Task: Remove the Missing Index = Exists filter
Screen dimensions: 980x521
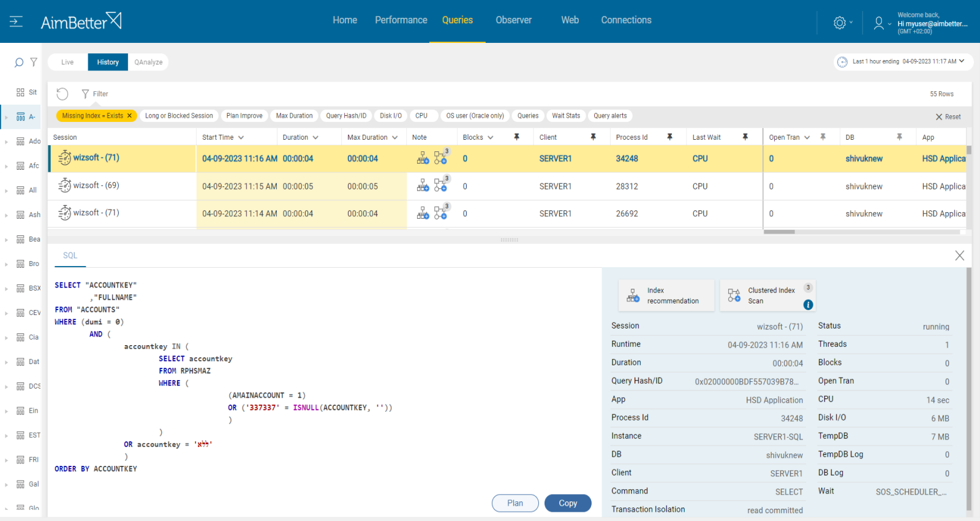Action: [129, 116]
